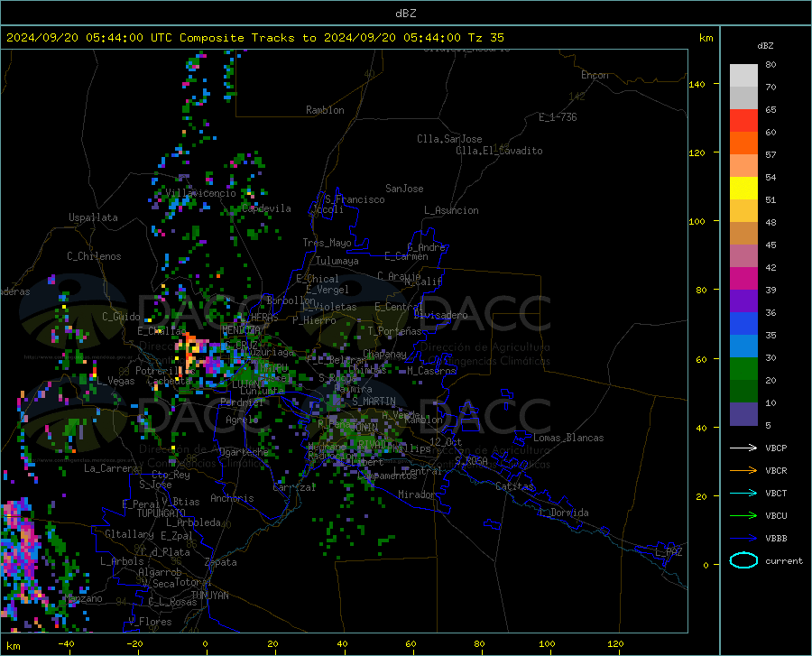Screen dimensions: 812x656
Task: Pick the royal blue swatch above label 35
Action: point(743,324)
